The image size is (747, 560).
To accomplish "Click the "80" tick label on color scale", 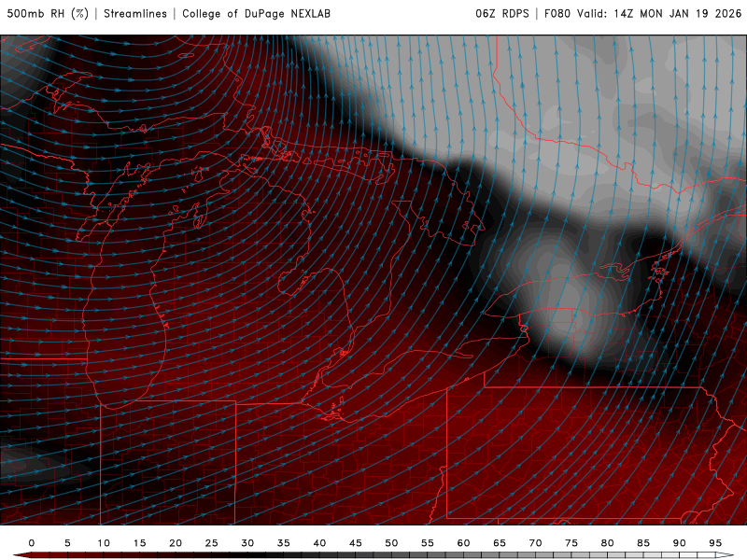I will (608, 543).
